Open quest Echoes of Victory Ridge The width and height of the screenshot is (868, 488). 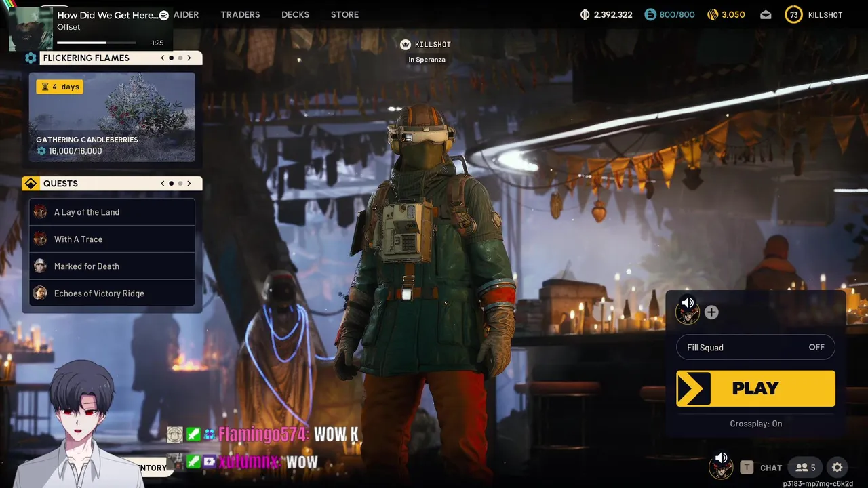pos(112,293)
